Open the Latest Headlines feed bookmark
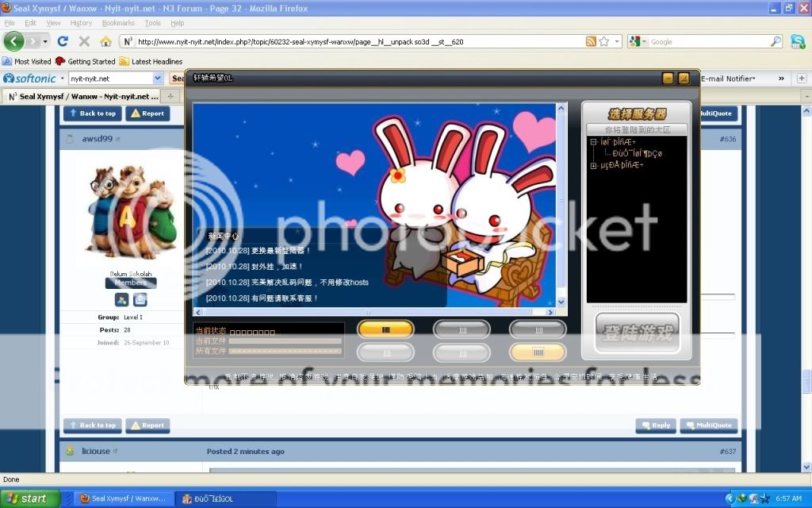 (151, 61)
